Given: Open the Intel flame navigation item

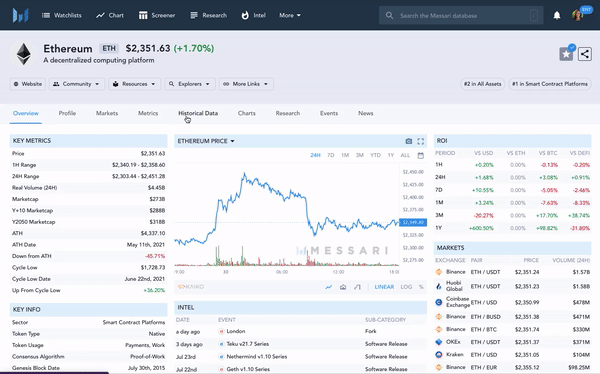Looking at the screenshot, I should (253, 15).
